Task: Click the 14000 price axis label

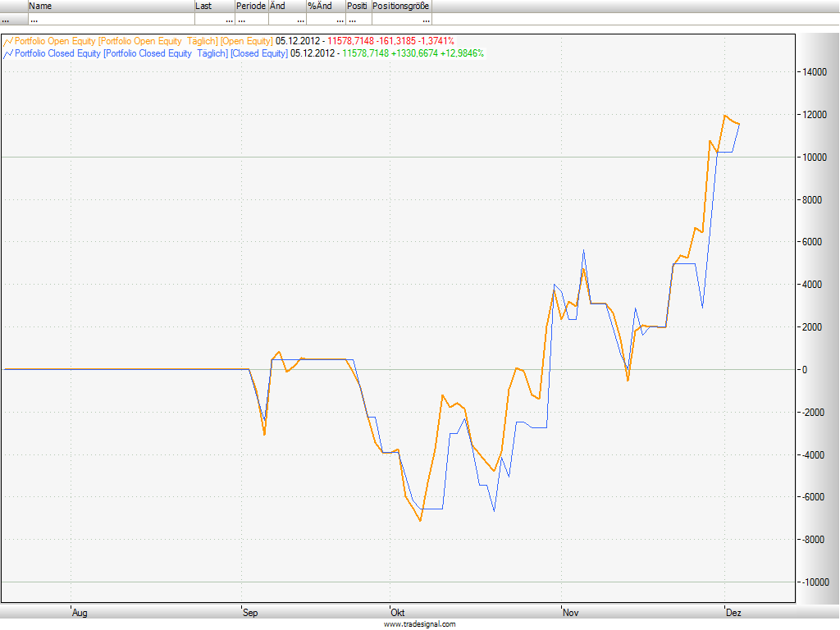Action: pos(815,72)
